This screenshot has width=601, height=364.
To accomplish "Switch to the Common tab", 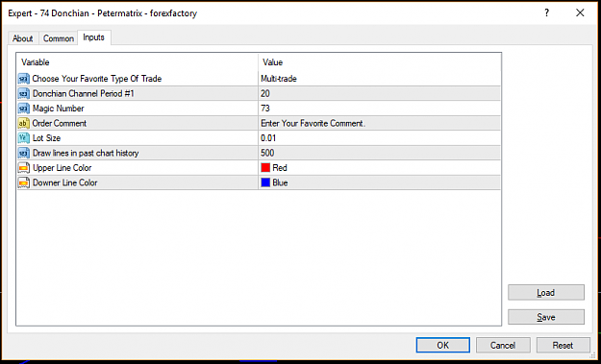I will tap(59, 38).
